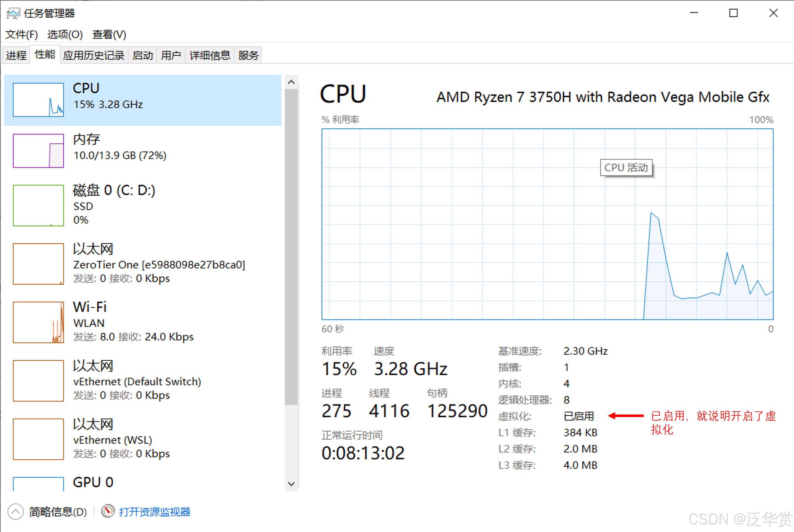Image resolution: width=794 pixels, height=532 pixels.
Task: Open the 文件(F) menu
Action: tap(21, 34)
